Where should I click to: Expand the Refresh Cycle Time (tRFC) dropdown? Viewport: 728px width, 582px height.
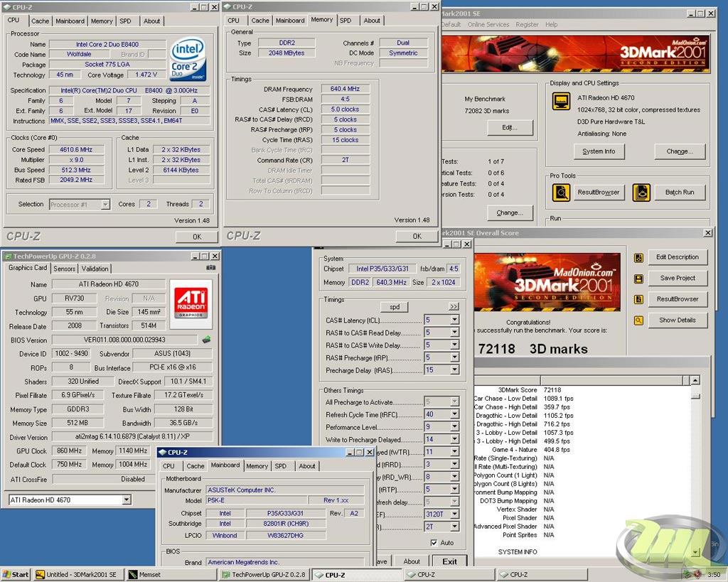click(x=454, y=415)
